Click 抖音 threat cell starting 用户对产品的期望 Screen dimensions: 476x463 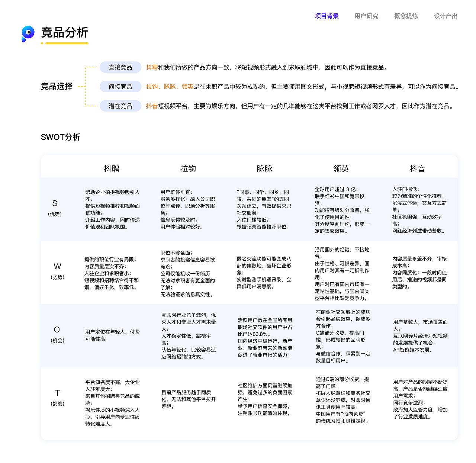click(421, 399)
